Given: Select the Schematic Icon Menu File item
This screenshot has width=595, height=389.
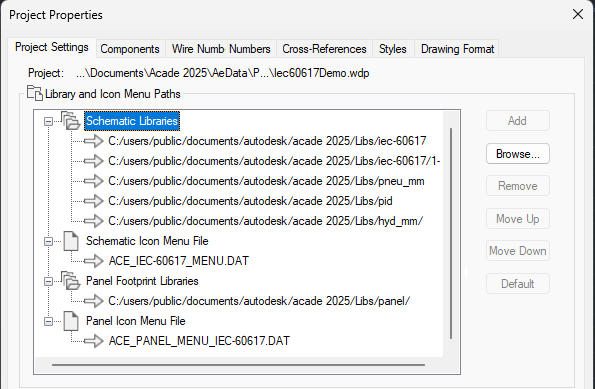Looking at the screenshot, I should click(x=147, y=241).
